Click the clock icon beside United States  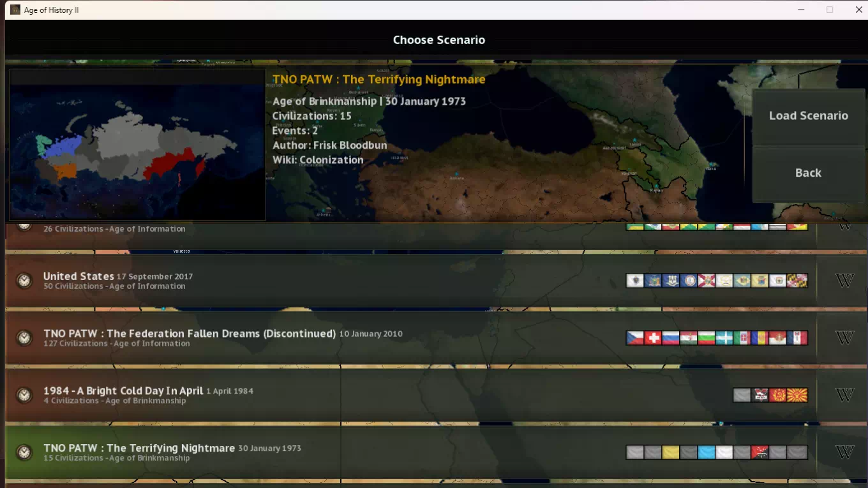tap(24, 281)
